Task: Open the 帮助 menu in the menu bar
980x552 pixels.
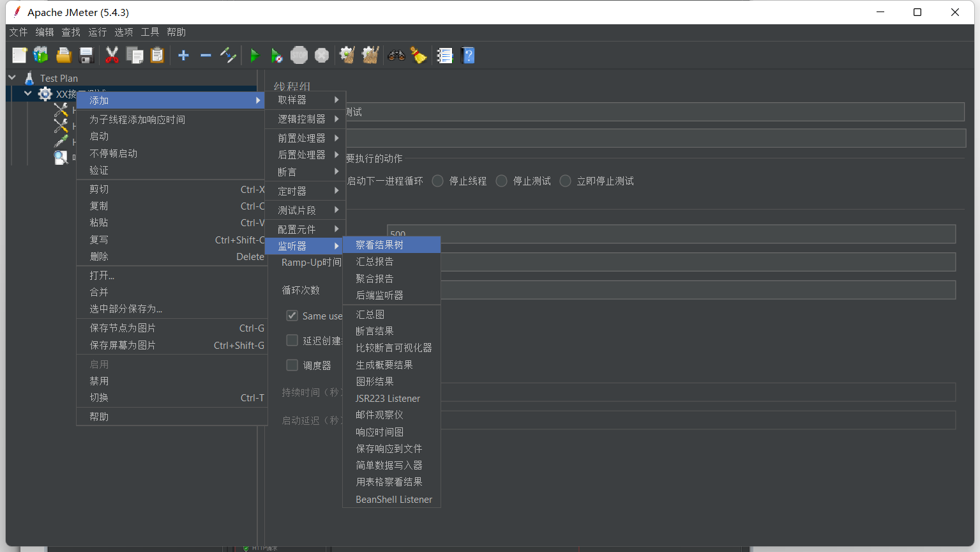Action: (x=176, y=32)
